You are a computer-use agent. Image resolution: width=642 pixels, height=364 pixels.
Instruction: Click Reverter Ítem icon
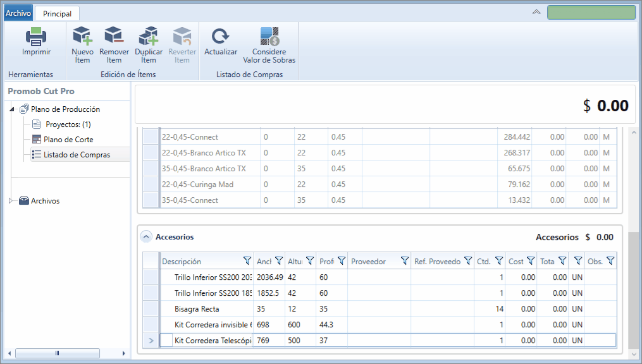pos(182,36)
